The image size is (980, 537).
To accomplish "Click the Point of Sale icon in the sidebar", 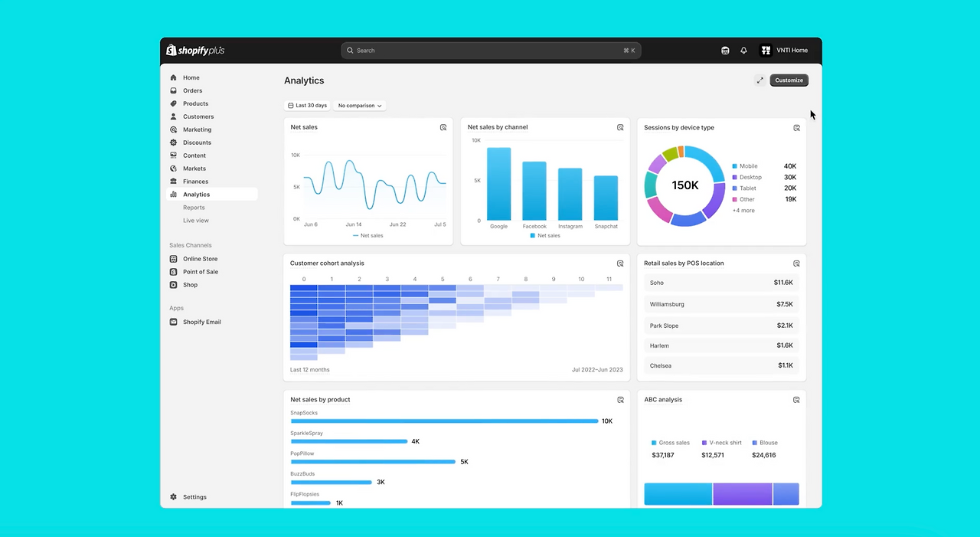I will click(174, 272).
